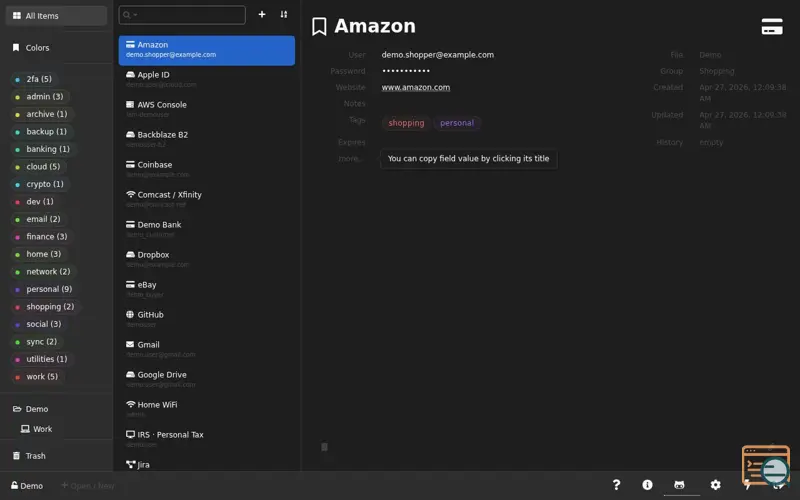The image size is (800, 500).
Task: Click the masked password value
Action: 406,71
